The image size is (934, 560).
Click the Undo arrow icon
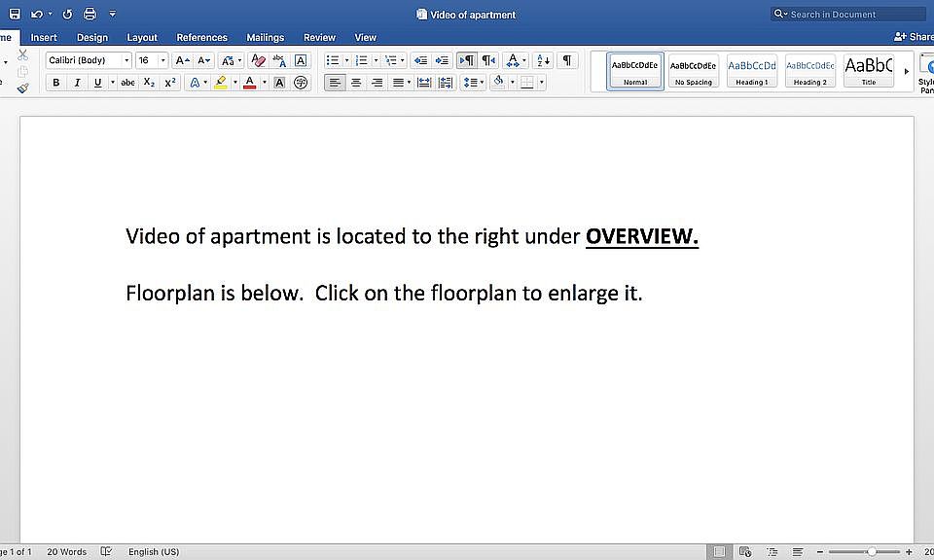[x=37, y=14]
